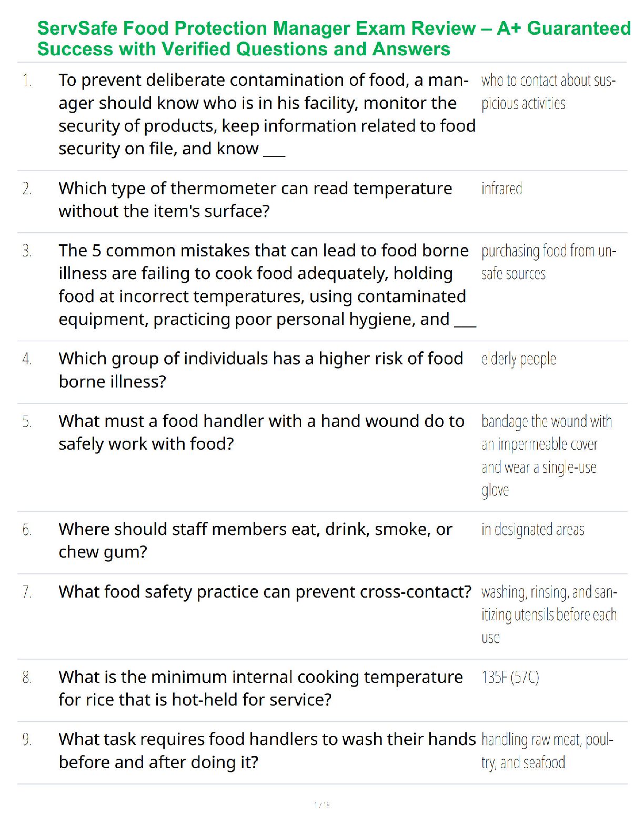Select answer "purchasing food from unsafe sources"

[x=548, y=262]
